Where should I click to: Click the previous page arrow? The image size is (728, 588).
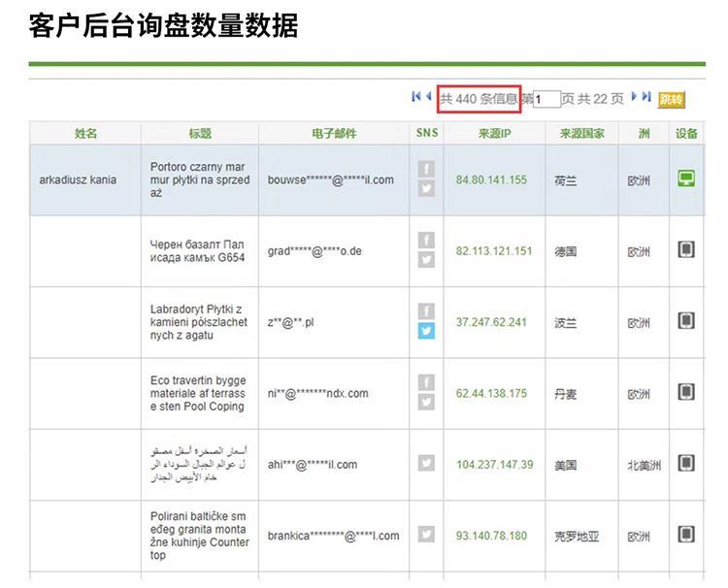pos(428,97)
